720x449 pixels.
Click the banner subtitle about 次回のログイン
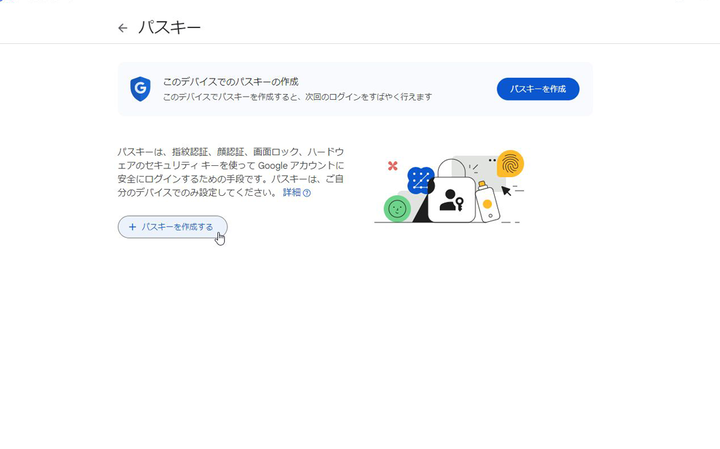click(x=297, y=97)
